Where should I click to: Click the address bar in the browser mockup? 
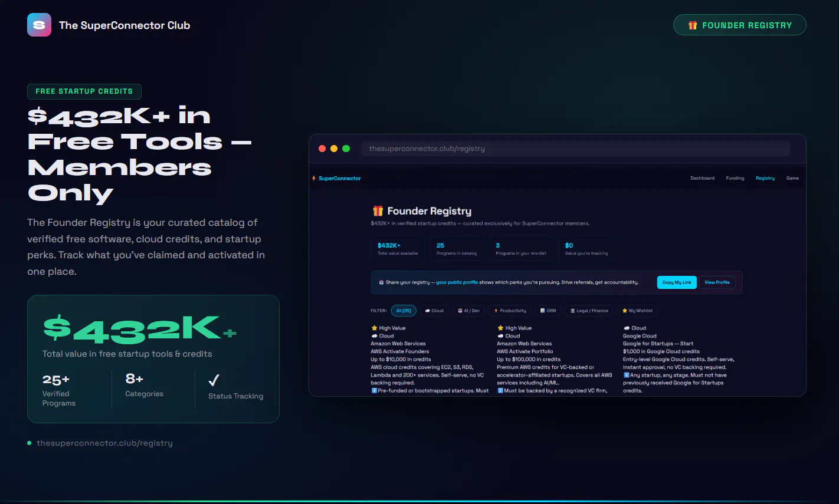(575, 149)
